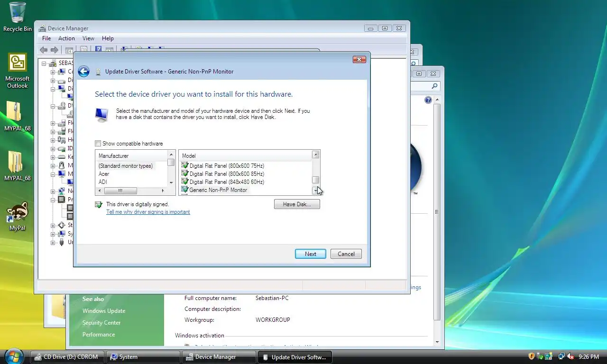Go back in Update Driver Software wizard
Viewport: 607px width, 364px height.
point(84,72)
